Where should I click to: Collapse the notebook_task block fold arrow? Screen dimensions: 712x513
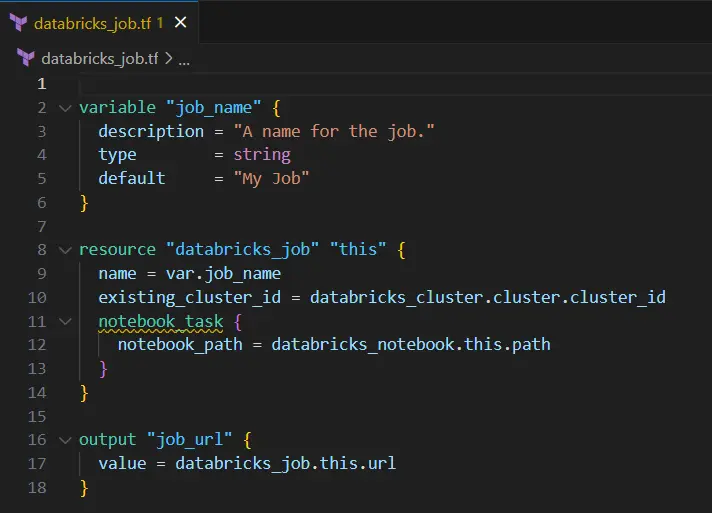pos(65,321)
